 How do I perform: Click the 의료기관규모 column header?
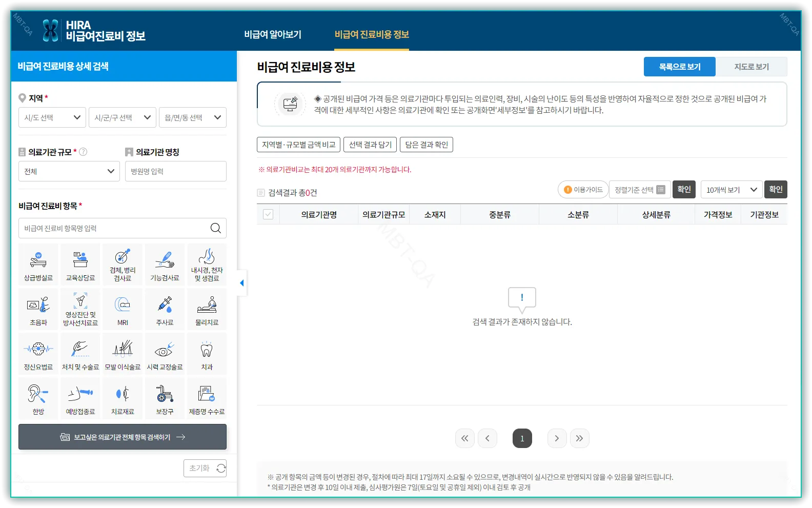click(384, 215)
